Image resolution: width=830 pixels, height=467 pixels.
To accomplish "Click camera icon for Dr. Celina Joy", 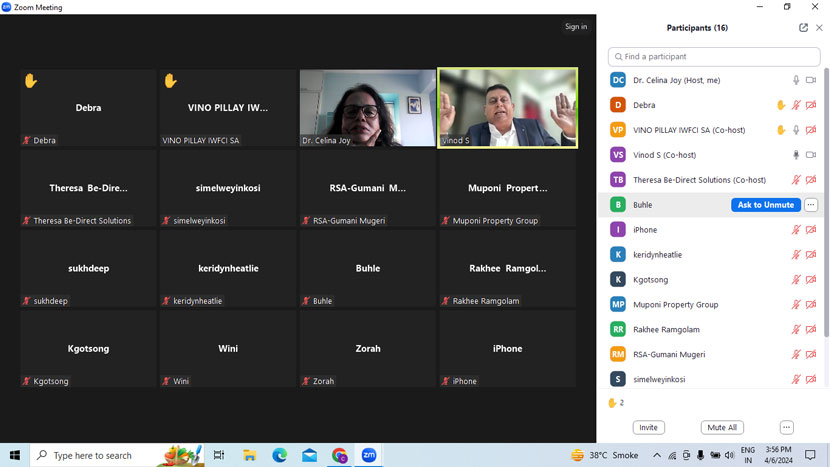I will (811, 80).
